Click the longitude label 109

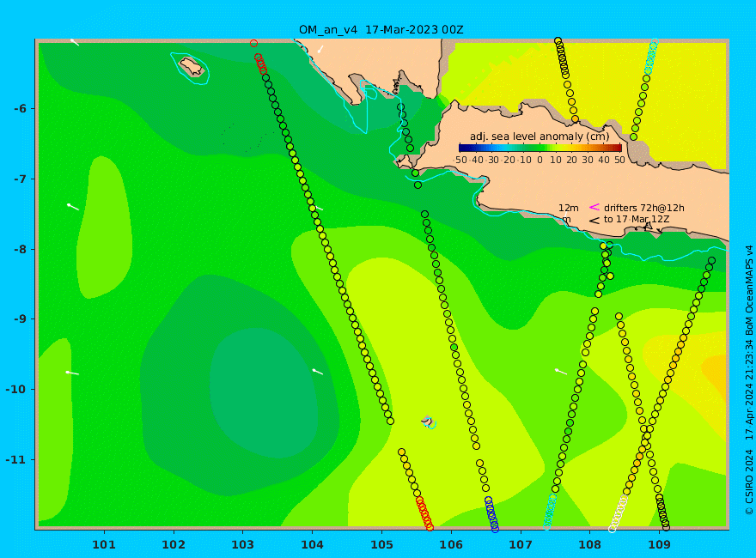coord(659,545)
